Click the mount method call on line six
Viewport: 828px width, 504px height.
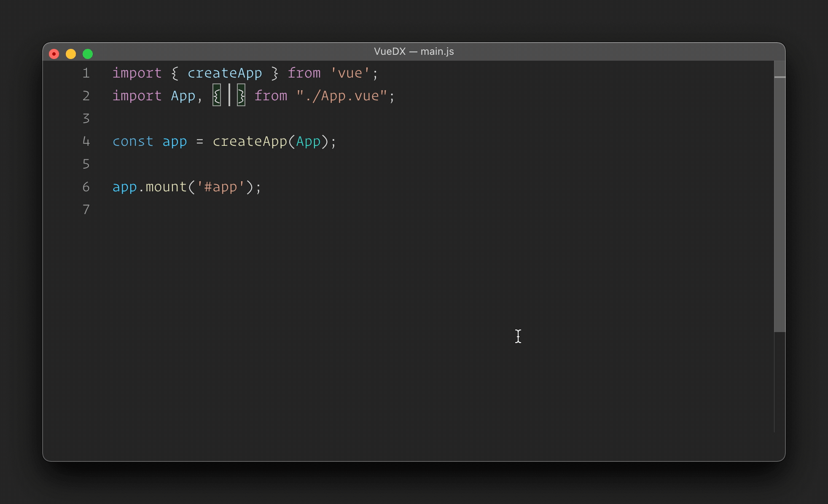click(166, 187)
